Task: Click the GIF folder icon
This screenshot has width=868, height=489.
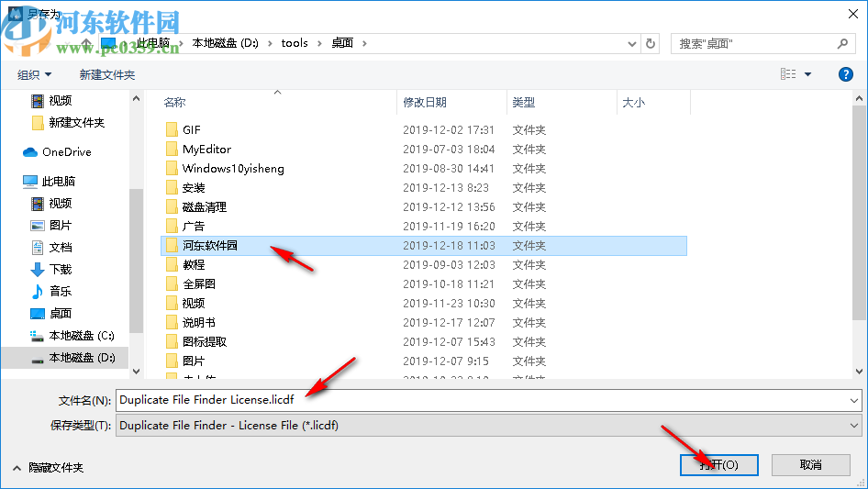Action: 172,129
